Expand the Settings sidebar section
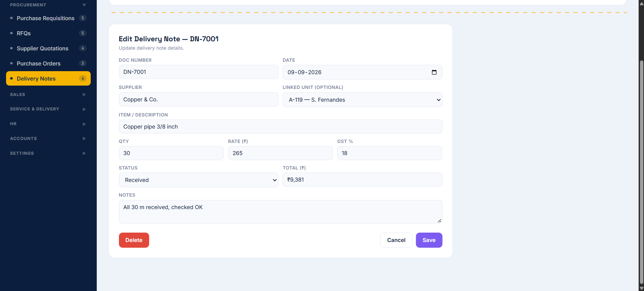Image resolution: width=644 pixels, height=291 pixels. click(48, 153)
